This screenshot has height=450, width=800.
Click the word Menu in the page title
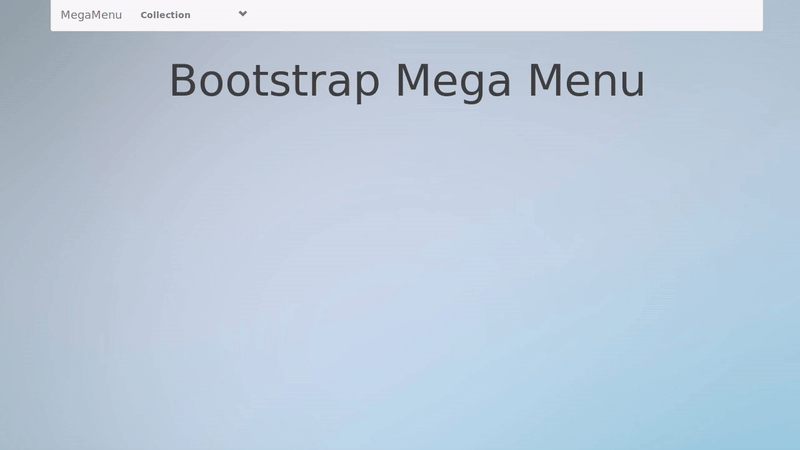tap(586, 81)
